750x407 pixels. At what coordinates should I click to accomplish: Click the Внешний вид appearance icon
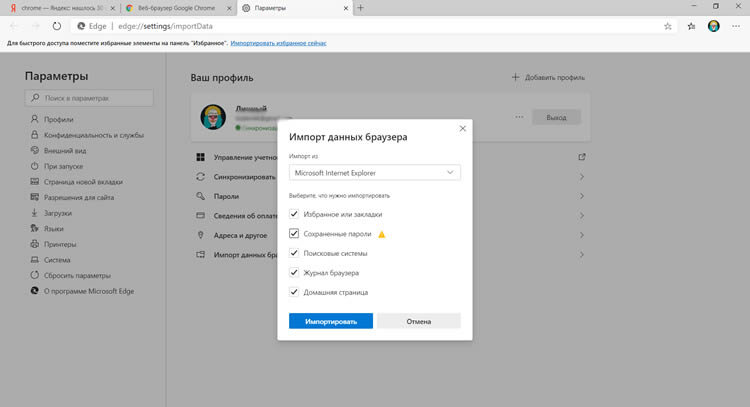[x=34, y=150]
